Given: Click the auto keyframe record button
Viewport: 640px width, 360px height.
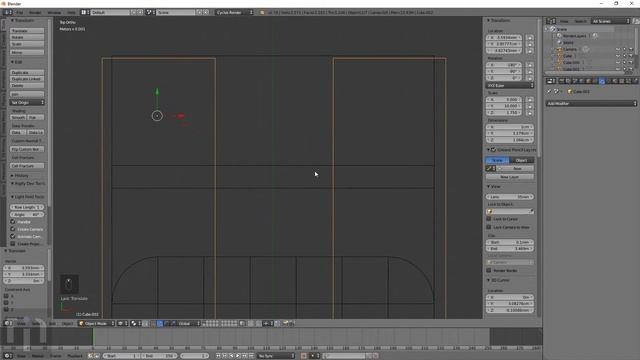Looking at the screenshot, I should tap(304, 356).
